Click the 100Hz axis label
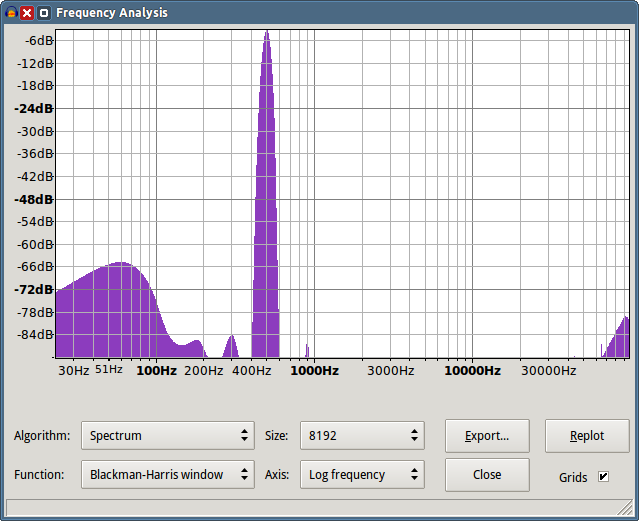Viewport: 639px width, 521px height. (156, 371)
